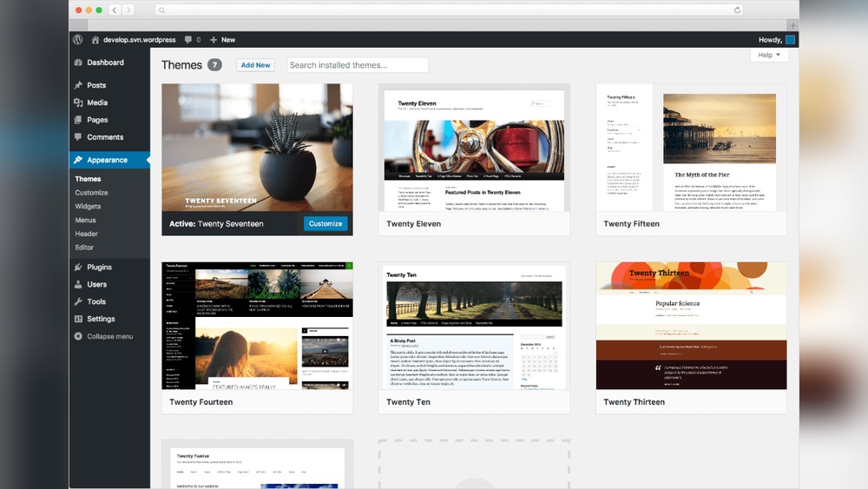Viewport: 868px width, 489px height.
Task: Focus the Search installed themes field
Action: click(x=358, y=65)
